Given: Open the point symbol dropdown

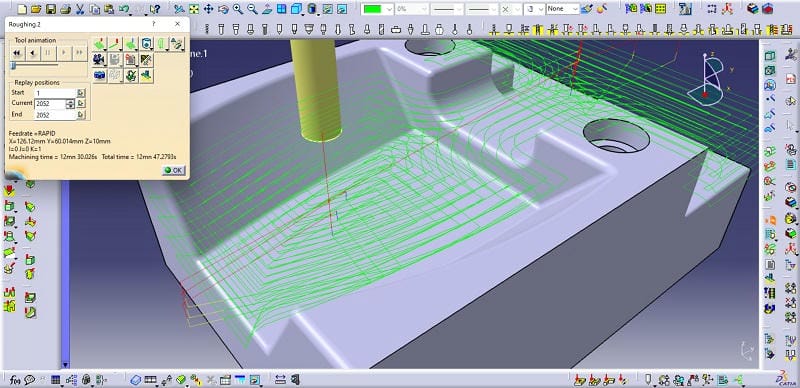Looking at the screenshot, I should point(510,9).
